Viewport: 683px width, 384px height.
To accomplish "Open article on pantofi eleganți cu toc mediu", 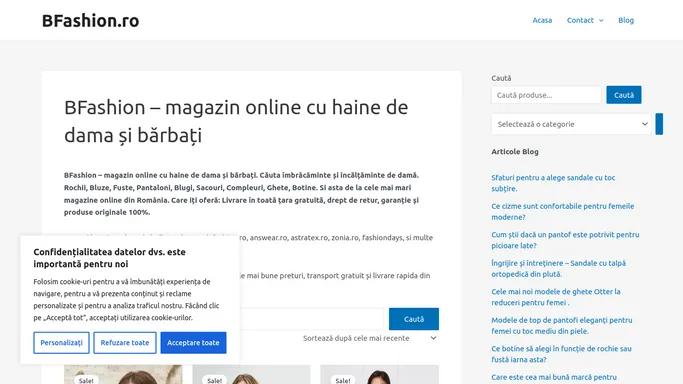I will (x=561, y=326).
